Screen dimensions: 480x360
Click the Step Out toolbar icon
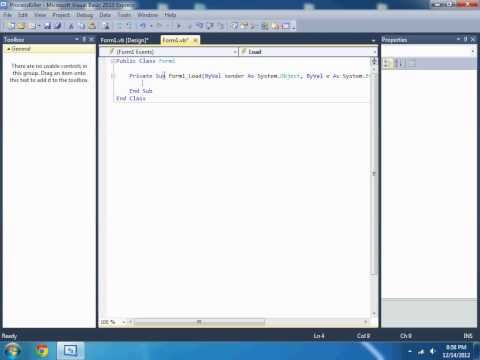point(220,26)
